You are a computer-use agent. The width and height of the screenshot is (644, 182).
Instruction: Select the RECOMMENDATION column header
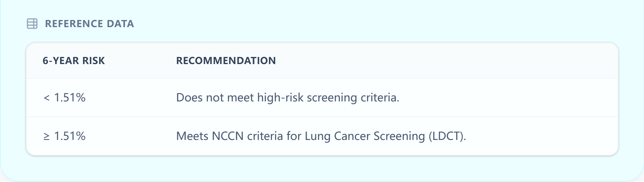click(226, 61)
